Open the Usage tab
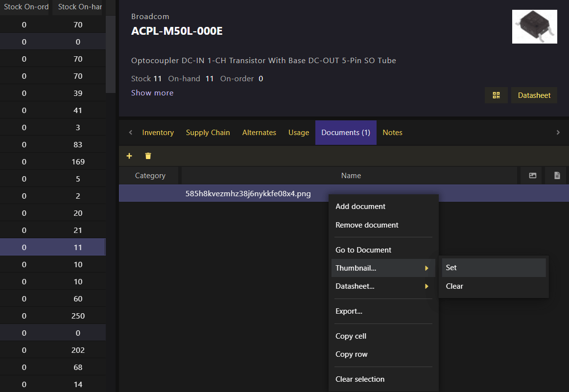This screenshot has width=569, height=392. [x=299, y=133]
